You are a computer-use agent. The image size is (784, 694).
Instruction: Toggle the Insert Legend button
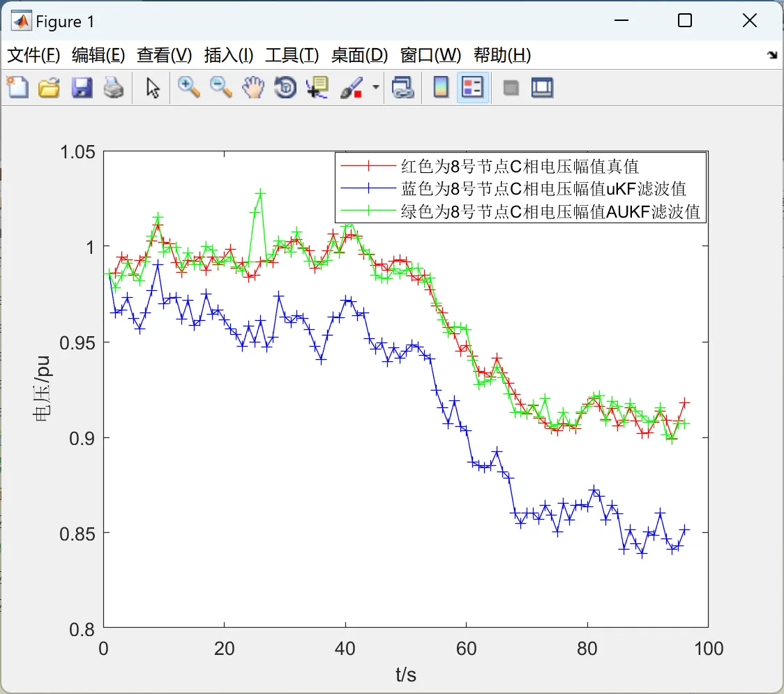click(x=472, y=87)
